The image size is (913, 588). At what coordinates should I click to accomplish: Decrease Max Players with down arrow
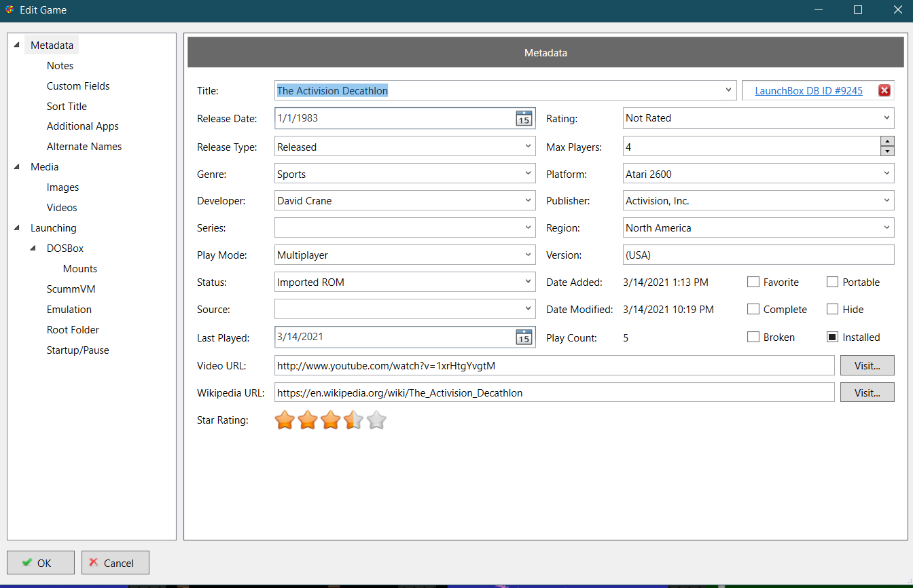point(887,151)
